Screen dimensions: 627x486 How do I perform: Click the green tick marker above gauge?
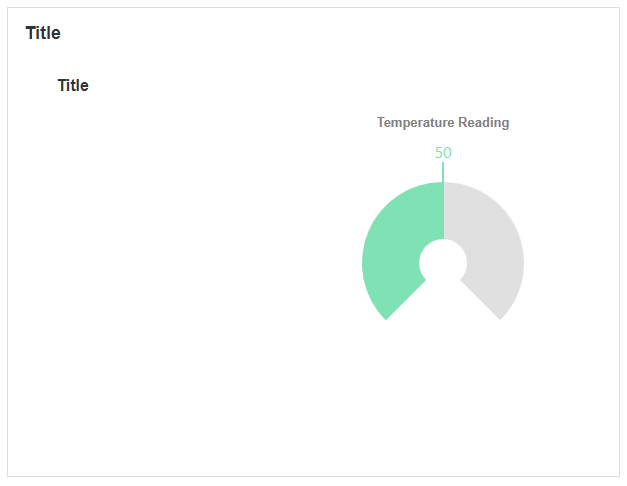coord(443,171)
